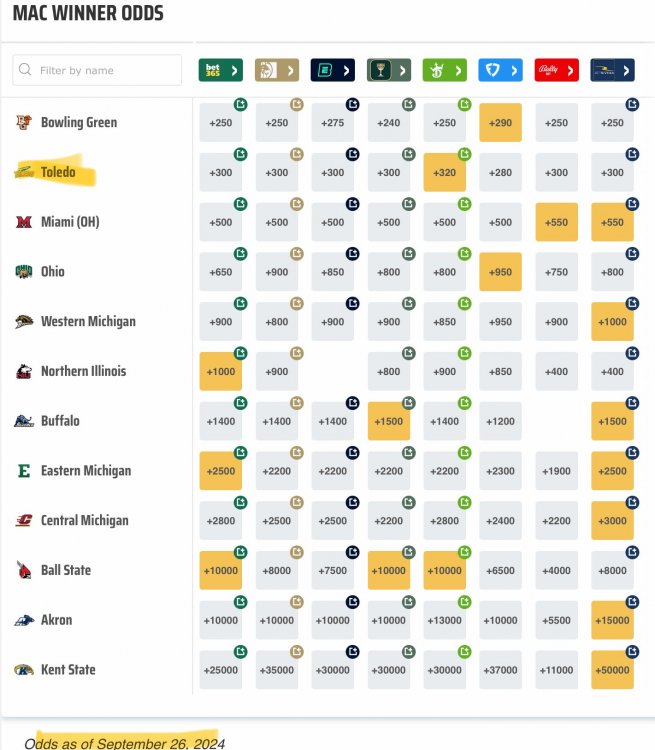This screenshot has height=750, width=655.
Task: Open the DraftKings sportsbook header
Action: tap(445, 70)
